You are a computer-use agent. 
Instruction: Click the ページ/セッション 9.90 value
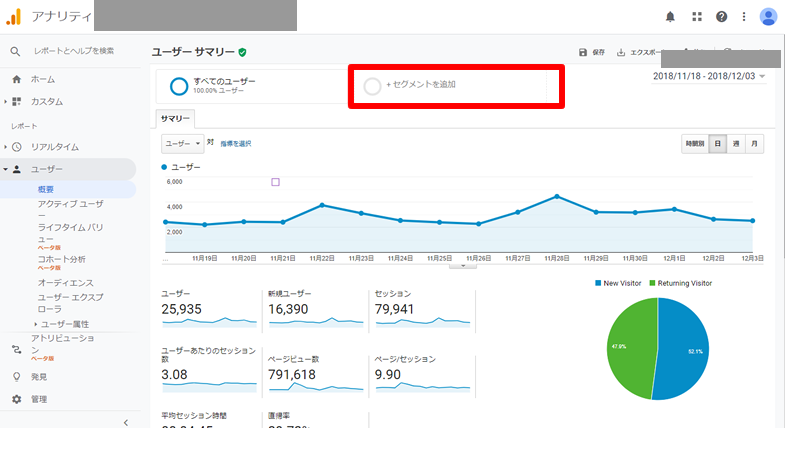[x=387, y=374]
